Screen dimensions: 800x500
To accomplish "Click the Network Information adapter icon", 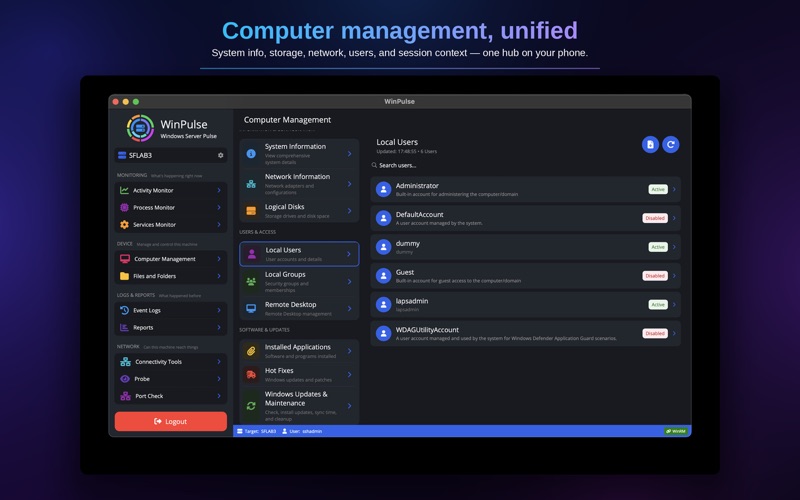I will [x=251, y=184].
